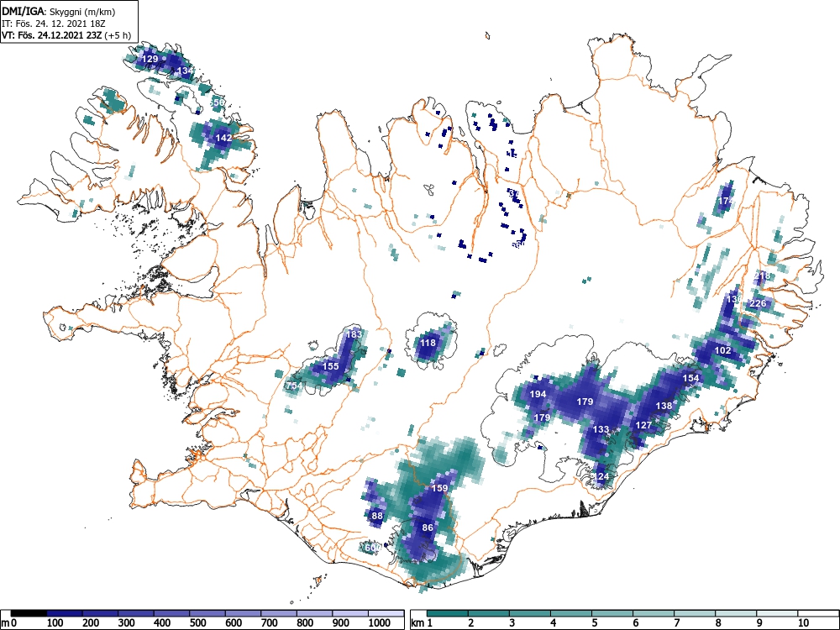Click the 129 visibility label
The width and height of the screenshot is (840, 630).
click(x=150, y=59)
